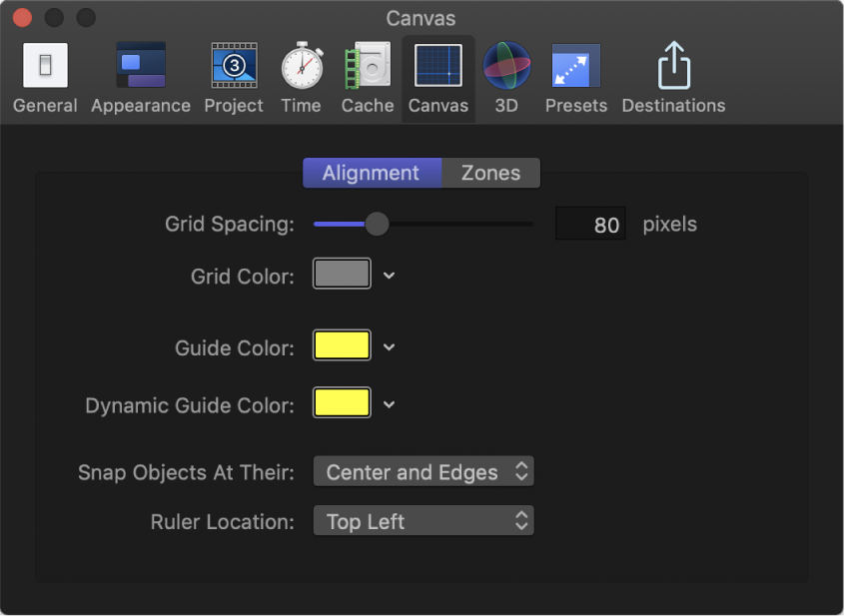845x616 pixels.
Task: Click the Grid Spacing pixels value field
Action: point(590,225)
